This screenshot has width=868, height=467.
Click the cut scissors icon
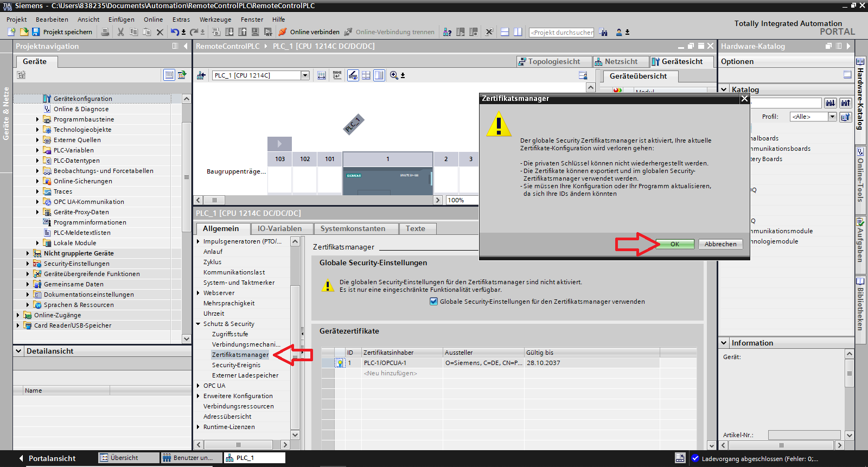(120, 32)
